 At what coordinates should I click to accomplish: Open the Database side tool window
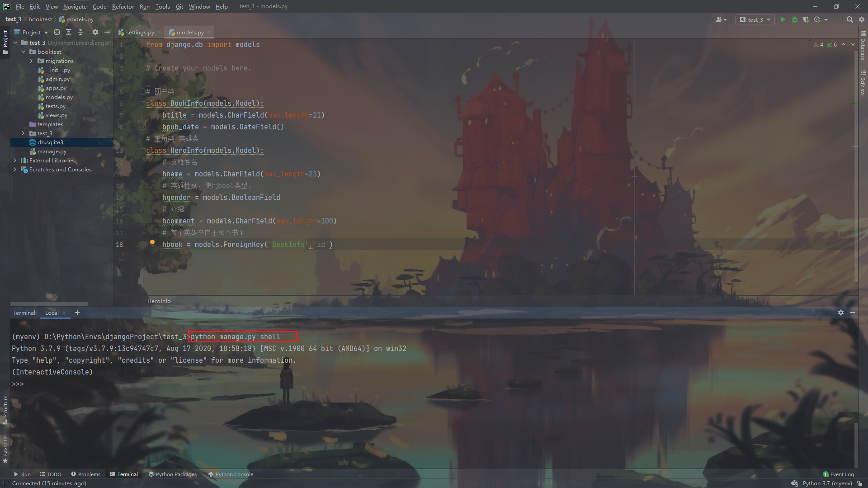tap(863, 46)
